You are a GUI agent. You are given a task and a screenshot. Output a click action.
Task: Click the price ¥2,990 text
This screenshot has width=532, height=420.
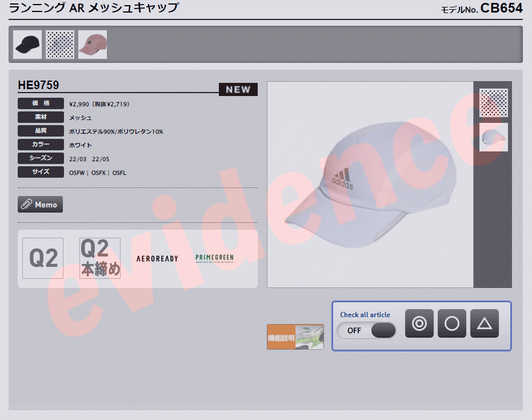point(99,104)
